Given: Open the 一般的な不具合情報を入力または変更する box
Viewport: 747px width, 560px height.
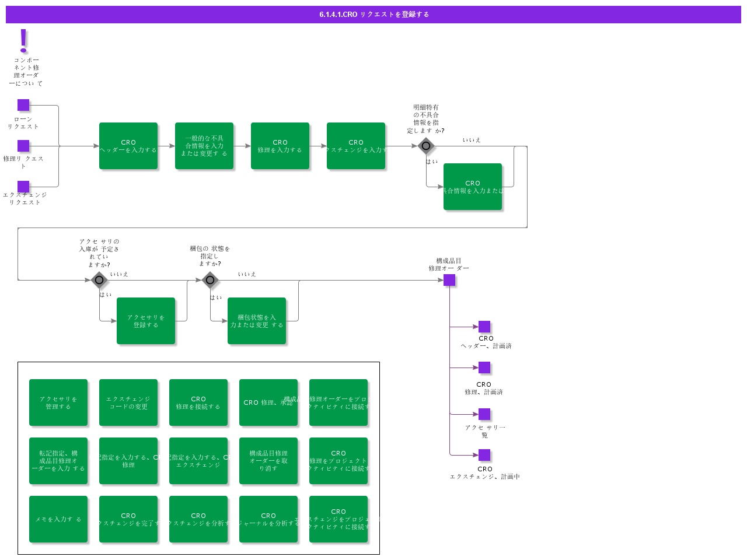Looking at the screenshot, I should (204, 146).
